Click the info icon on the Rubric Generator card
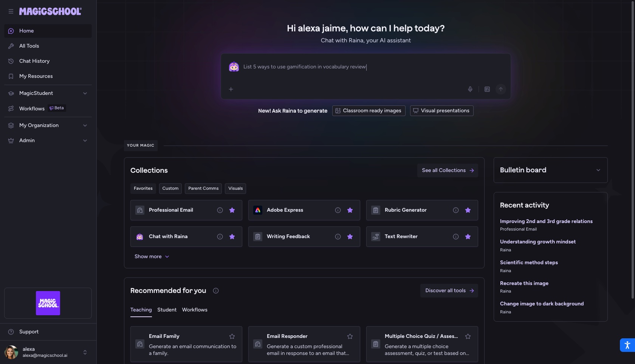The image size is (635, 364). (x=456, y=210)
